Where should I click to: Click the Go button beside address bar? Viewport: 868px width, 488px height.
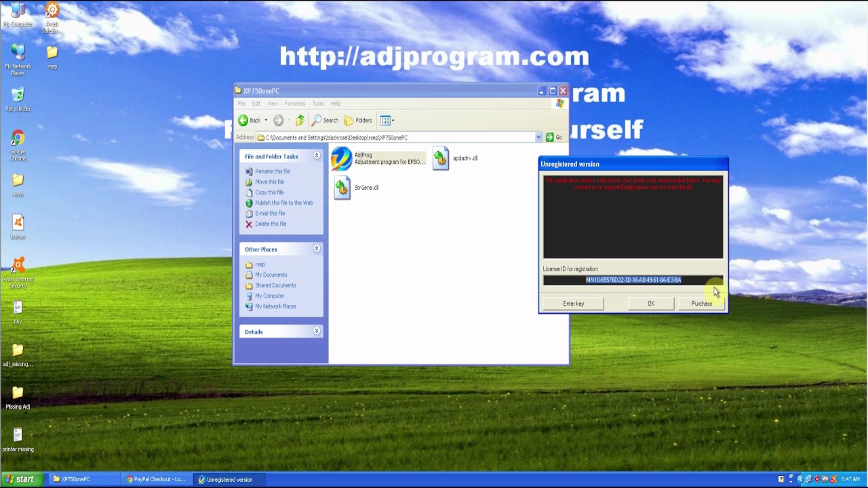point(554,138)
